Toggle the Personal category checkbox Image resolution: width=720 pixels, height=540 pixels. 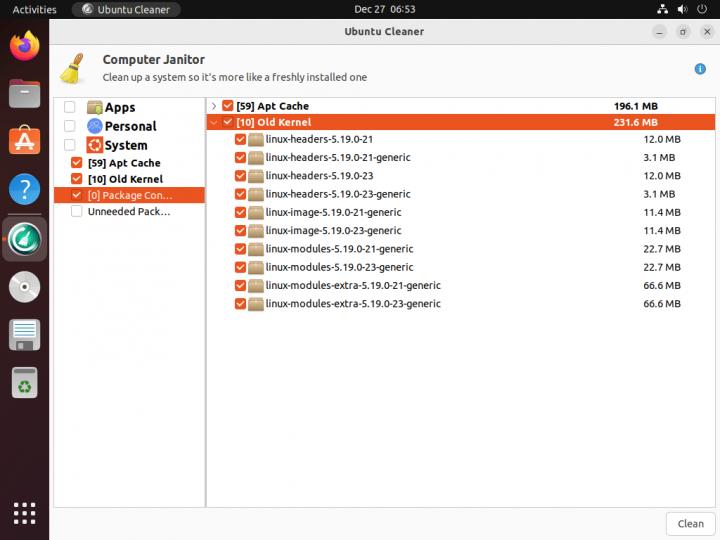click(70, 126)
